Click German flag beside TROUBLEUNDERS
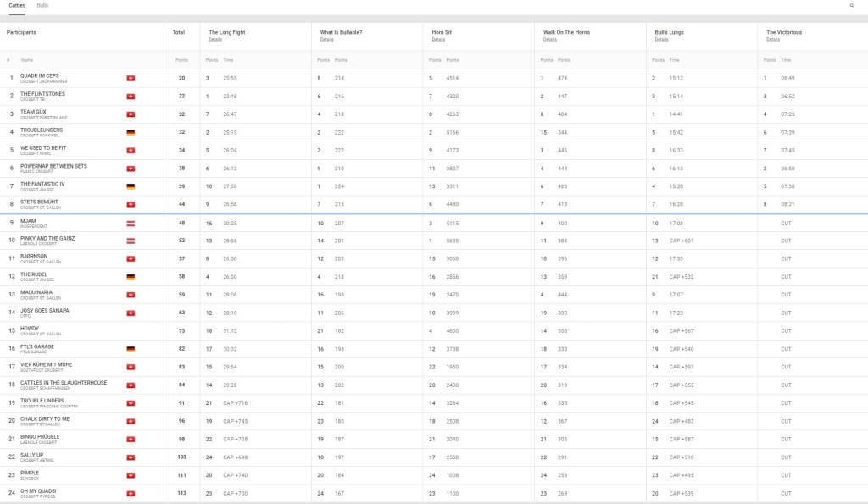This screenshot has height=504, width=868. pos(131,132)
